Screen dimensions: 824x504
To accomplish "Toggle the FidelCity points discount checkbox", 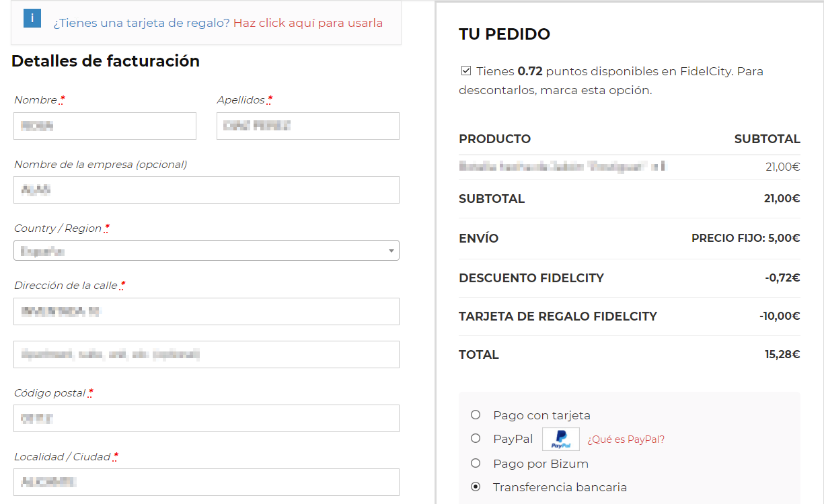I will coord(465,71).
